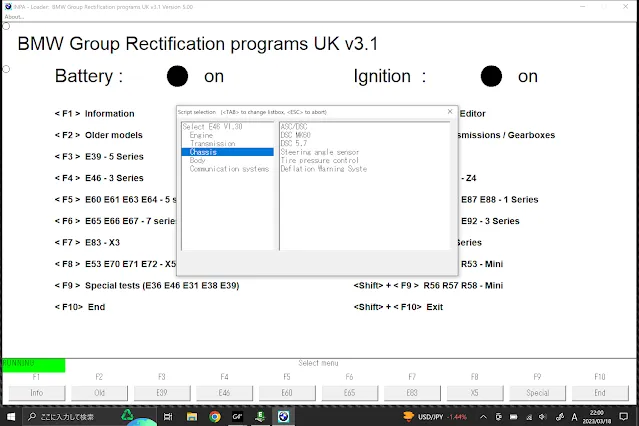Open the Windows Start menu
The image size is (639, 426).
pos(11,417)
